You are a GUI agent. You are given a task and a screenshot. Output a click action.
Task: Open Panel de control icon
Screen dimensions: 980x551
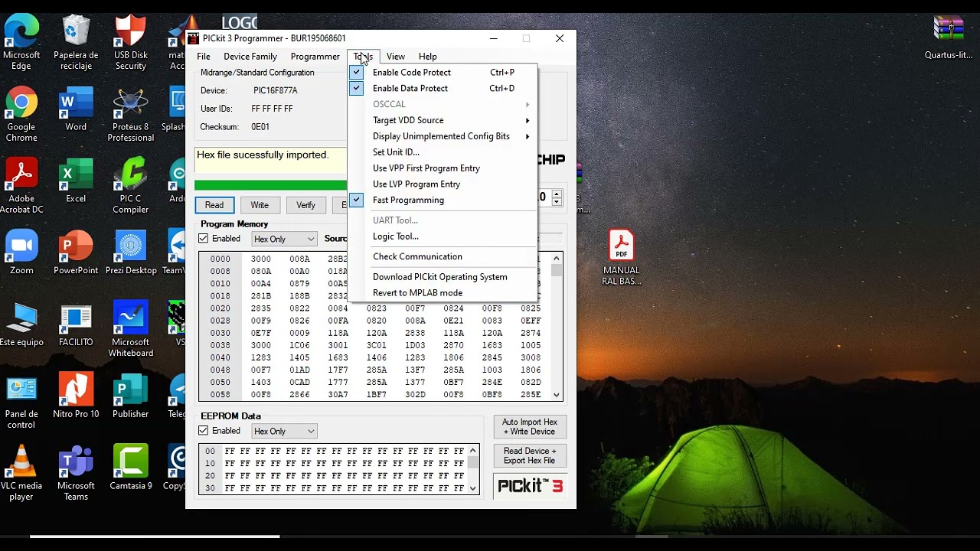(x=21, y=403)
